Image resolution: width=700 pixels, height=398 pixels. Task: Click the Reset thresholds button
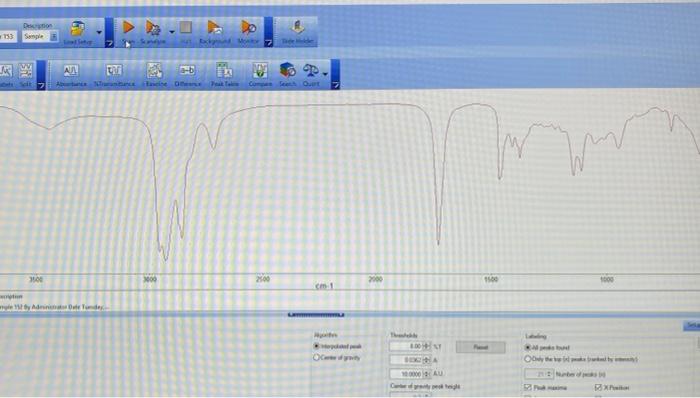click(x=480, y=347)
